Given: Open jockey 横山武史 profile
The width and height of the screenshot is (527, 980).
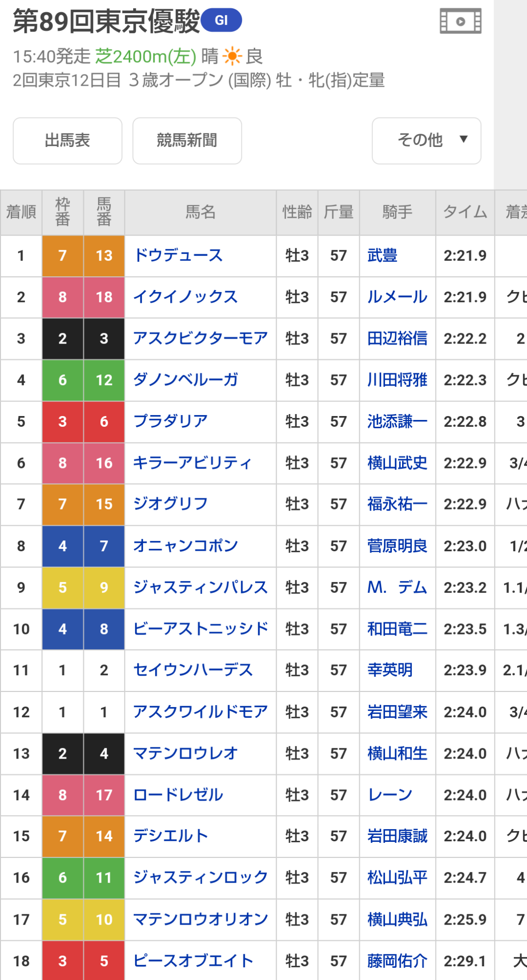Looking at the screenshot, I should pos(397,463).
